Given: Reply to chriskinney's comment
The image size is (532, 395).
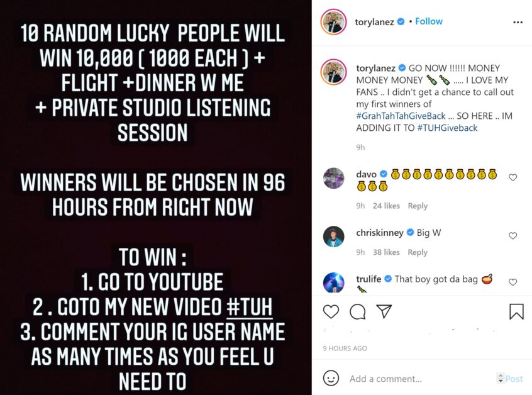Looking at the screenshot, I should [x=418, y=252].
